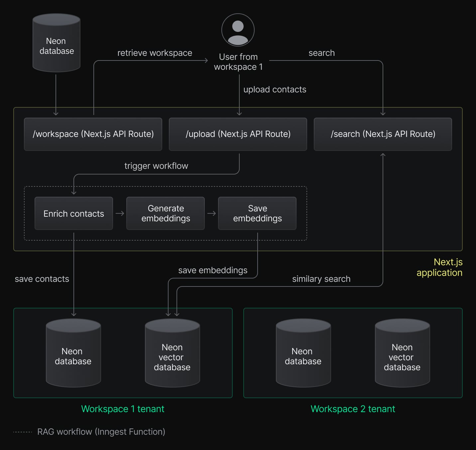This screenshot has height=450, width=476.
Task: Click the RAG workflow (Inngest Function) legend
Action: click(x=101, y=432)
